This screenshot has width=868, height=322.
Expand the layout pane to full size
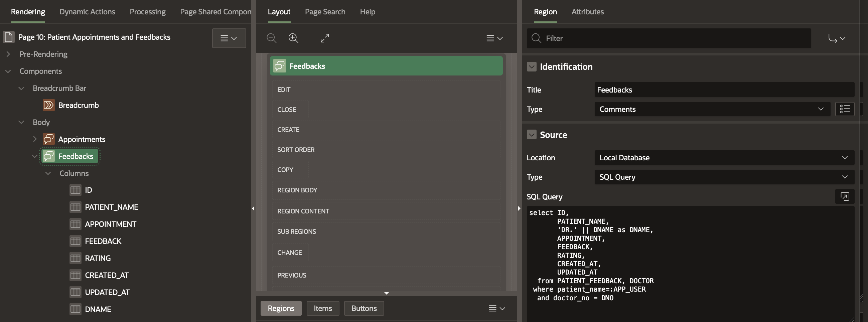pyautogui.click(x=325, y=38)
